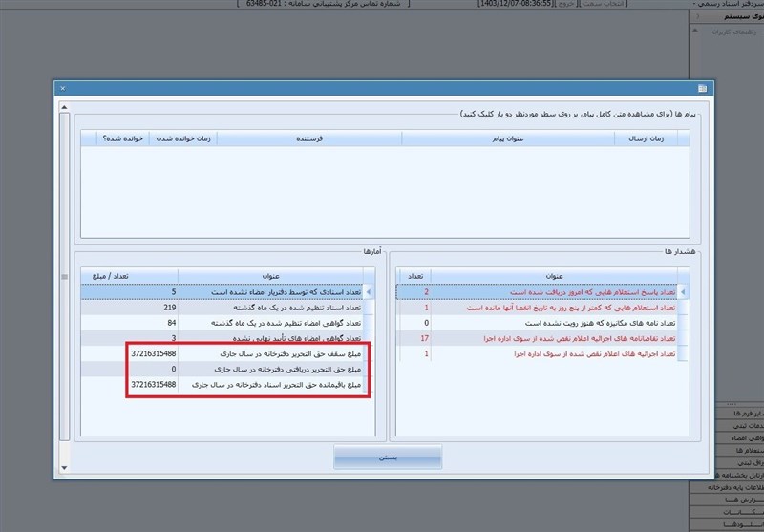Select the مبلغ سقف حق التحریر statistics row

pos(277,353)
